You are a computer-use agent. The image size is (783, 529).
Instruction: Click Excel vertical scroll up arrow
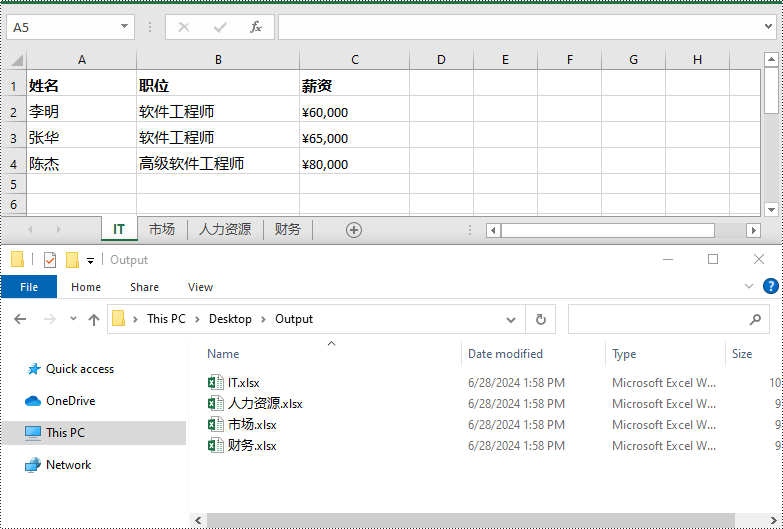[x=771, y=59]
